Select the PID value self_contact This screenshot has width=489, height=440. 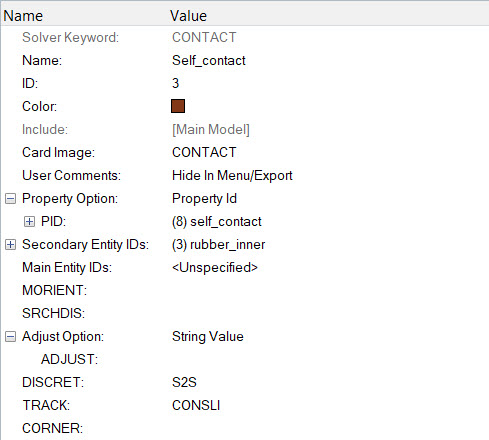(217, 222)
